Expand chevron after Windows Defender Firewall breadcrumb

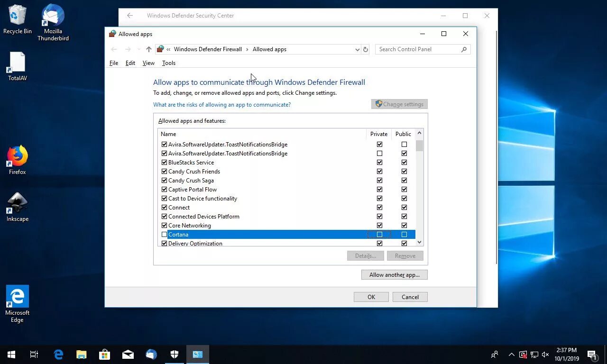click(x=247, y=49)
